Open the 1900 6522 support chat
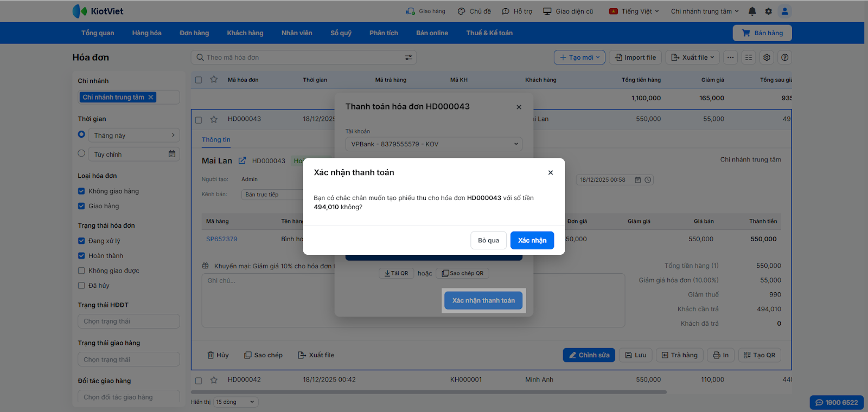Screen dimensions: 868x412 (x=837, y=402)
